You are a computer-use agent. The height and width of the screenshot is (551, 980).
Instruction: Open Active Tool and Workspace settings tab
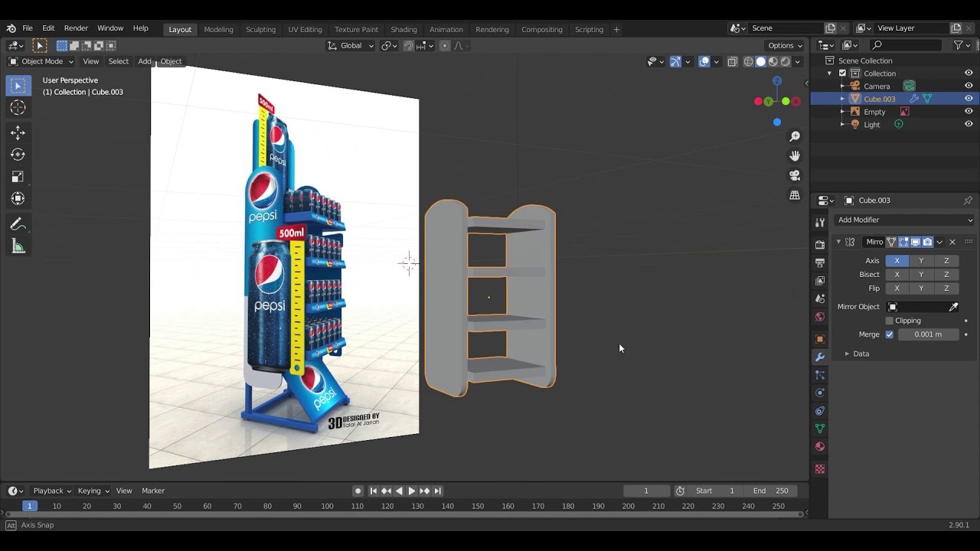pyautogui.click(x=820, y=222)
